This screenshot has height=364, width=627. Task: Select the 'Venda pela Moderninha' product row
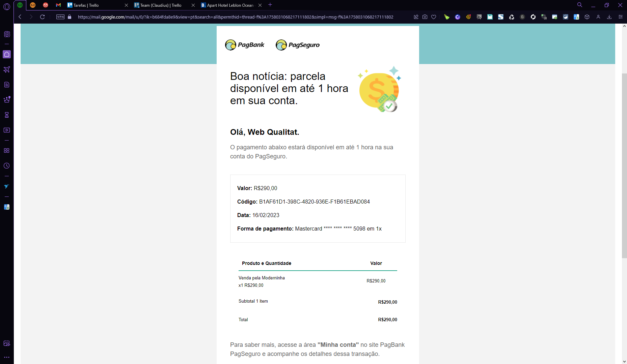coord(318,281)
